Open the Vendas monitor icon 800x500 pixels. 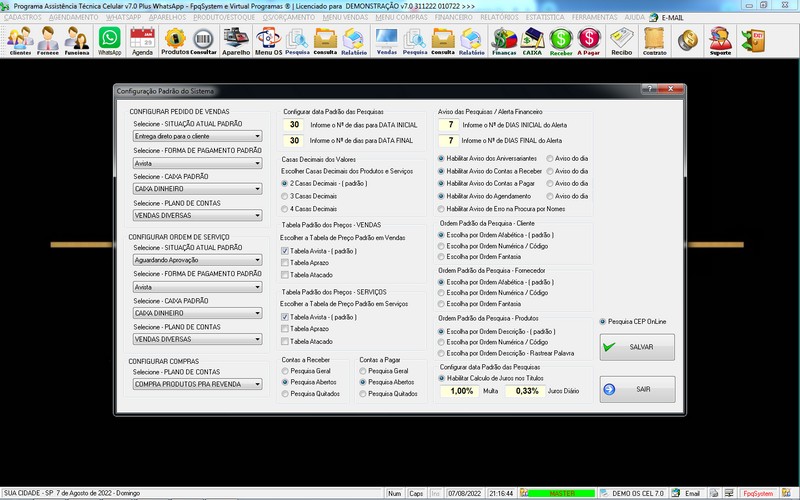pos(386,41)
